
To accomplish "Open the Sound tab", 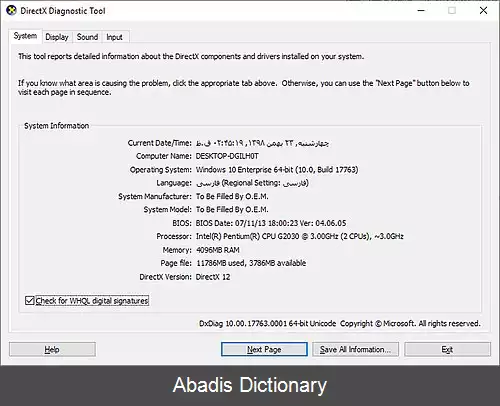I will click(87, 37).
